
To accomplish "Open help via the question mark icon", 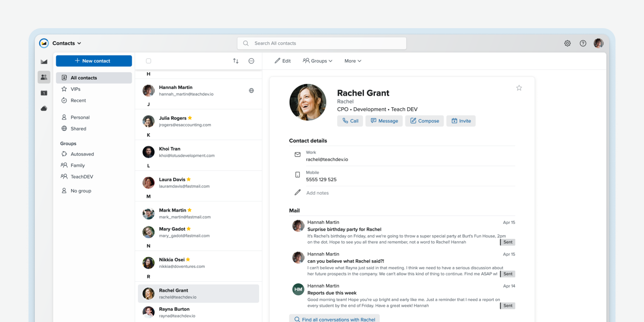I will pos(583,43).
